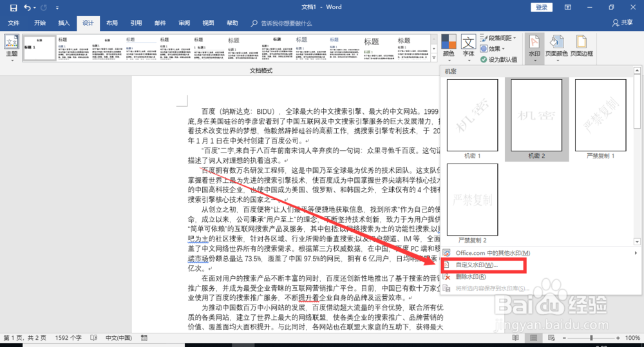Click the 中文(中国) language indicator

click(x=118, y=338)
